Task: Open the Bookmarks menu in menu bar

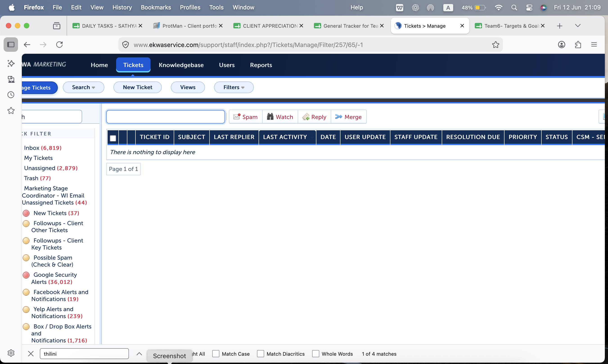Action: click(156, 8)
